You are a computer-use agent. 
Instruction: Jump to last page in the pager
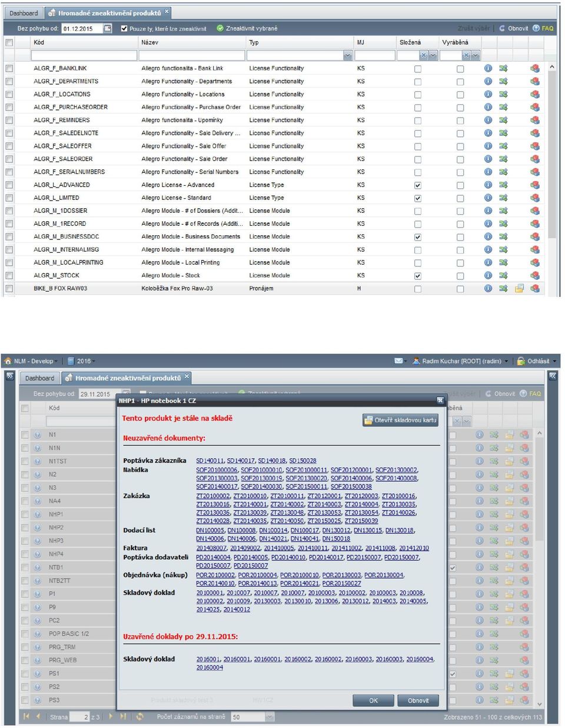tap(123, 717)
